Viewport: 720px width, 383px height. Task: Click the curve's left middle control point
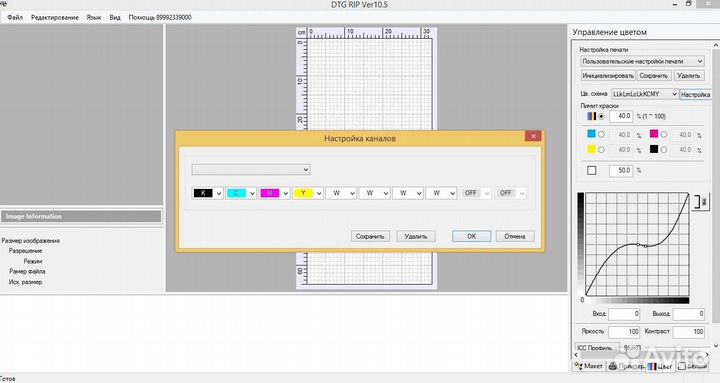tap(637, 244)
